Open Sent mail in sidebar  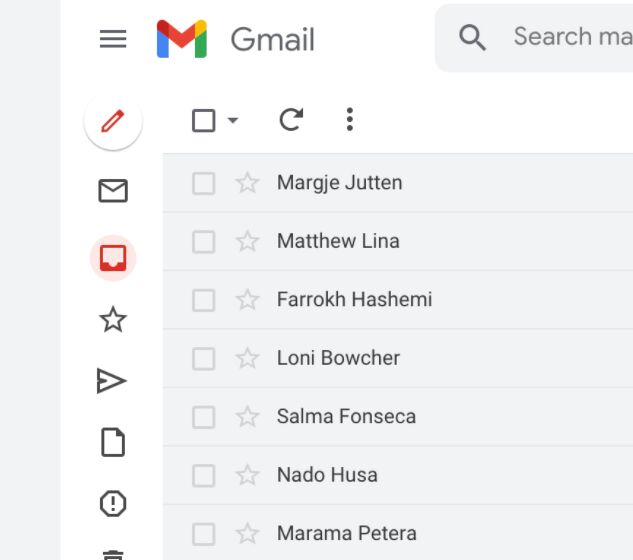(x=112, y=380)
